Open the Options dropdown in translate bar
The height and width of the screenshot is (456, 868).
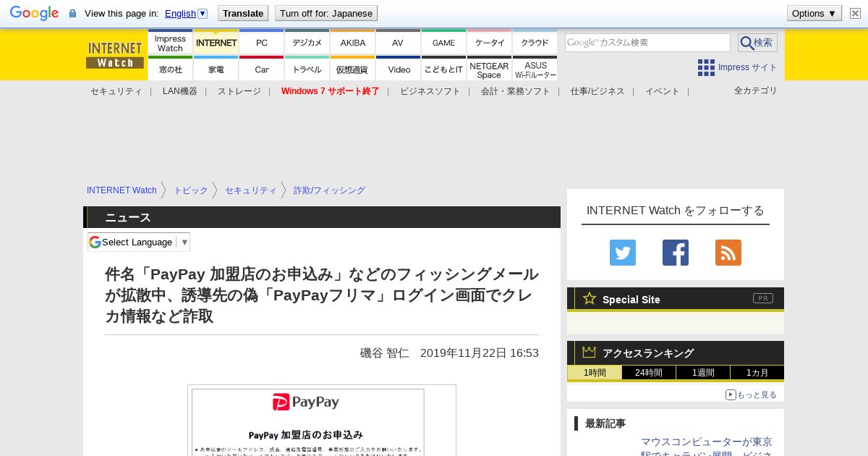(814, 13)
